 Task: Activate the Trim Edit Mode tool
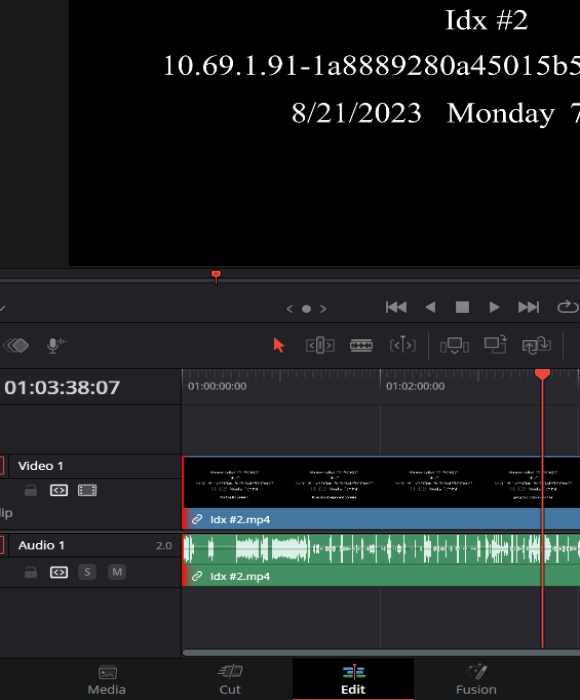[x=320, y=345]
